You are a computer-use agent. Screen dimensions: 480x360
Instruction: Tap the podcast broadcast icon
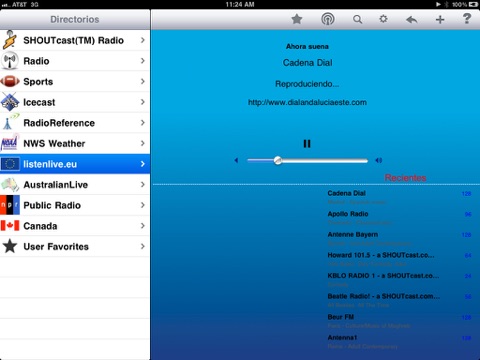(x=328, y=19)
